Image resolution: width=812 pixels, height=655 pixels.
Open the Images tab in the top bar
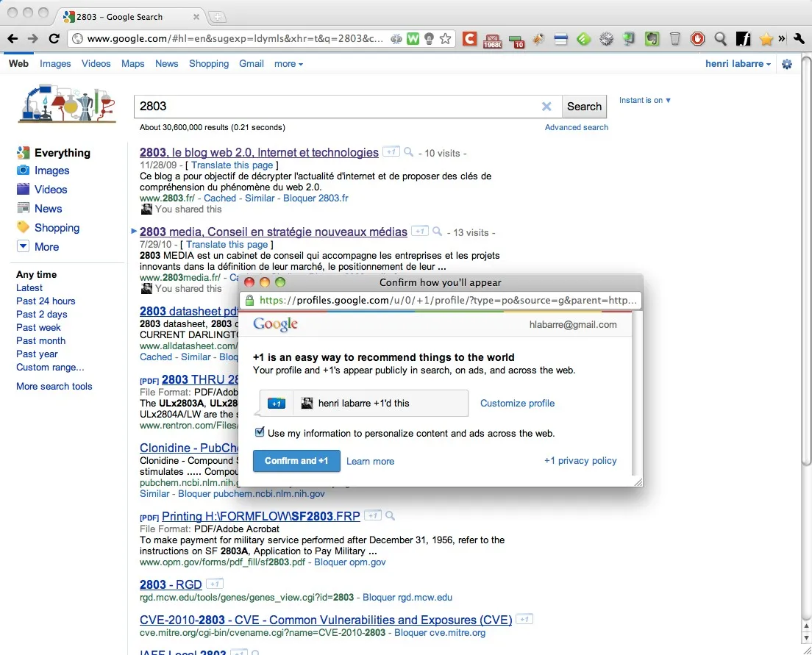(x=55, y=64)
